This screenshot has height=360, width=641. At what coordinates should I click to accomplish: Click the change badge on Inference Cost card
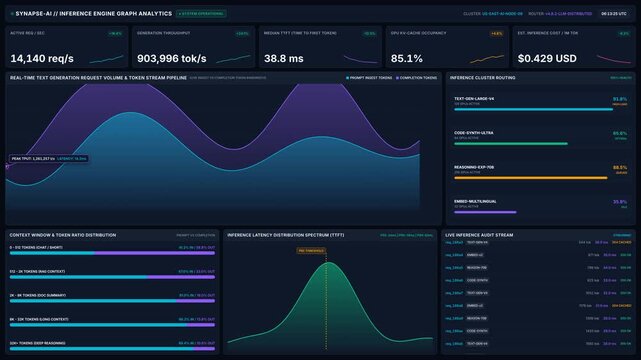pyautogui.click(x=624, y=34)
